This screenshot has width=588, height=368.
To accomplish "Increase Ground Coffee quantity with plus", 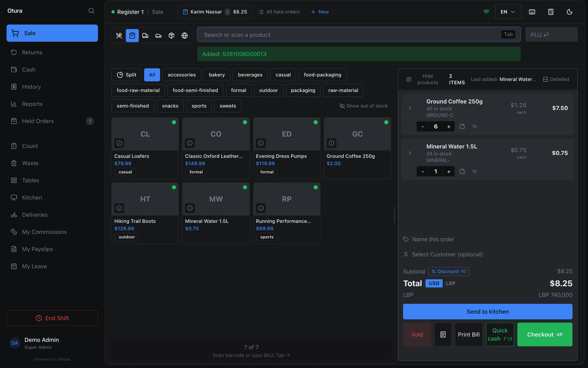I will (449, 127).
